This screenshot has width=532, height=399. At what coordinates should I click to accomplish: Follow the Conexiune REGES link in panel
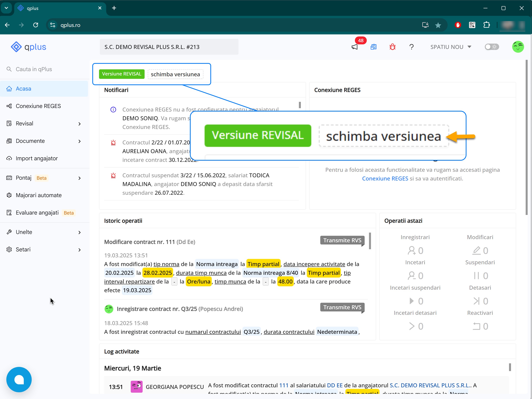[x=385, y=178]
